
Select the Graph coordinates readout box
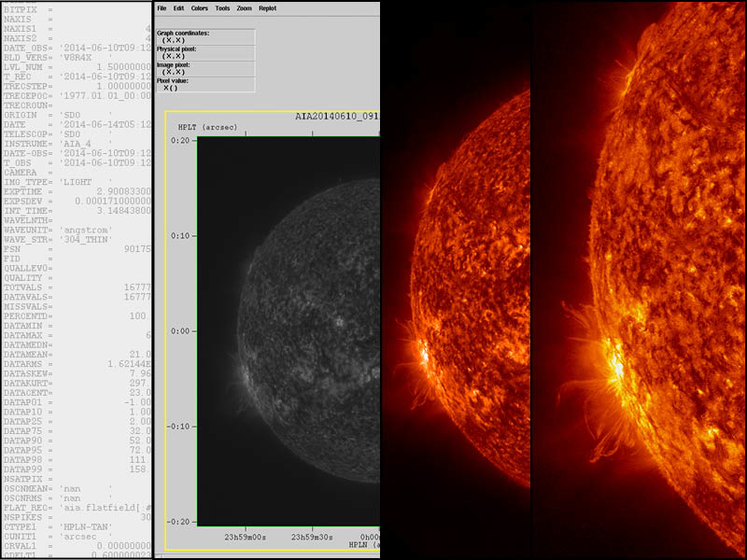pyautogui.click(x=205, y=36)
